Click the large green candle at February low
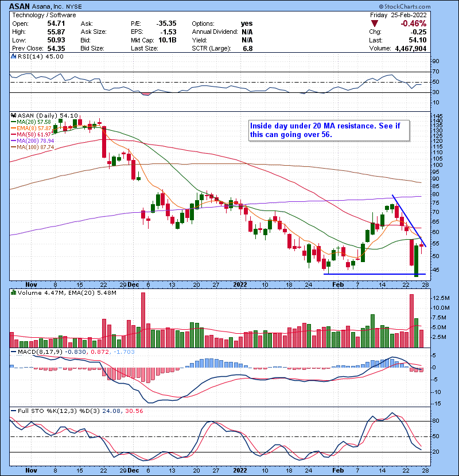This screenshot has height=476, width=459. [x=416, y=260]
